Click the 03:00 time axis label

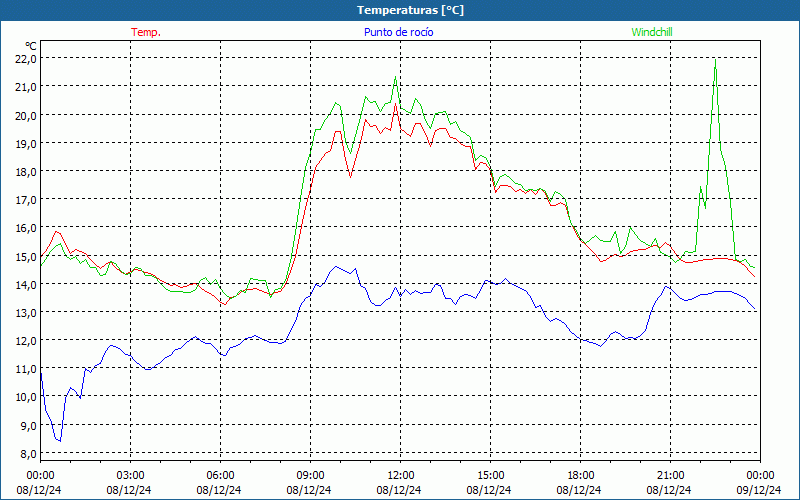coord(130,476)
